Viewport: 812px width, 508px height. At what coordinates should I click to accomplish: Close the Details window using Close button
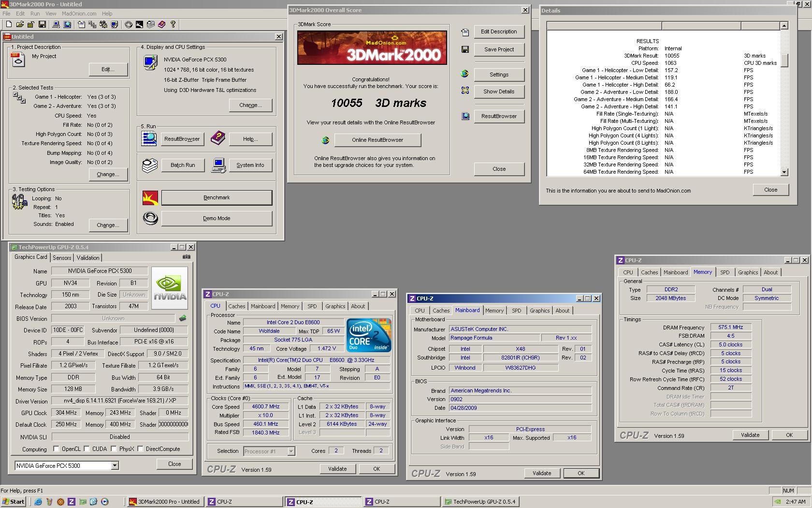point(770,190)
